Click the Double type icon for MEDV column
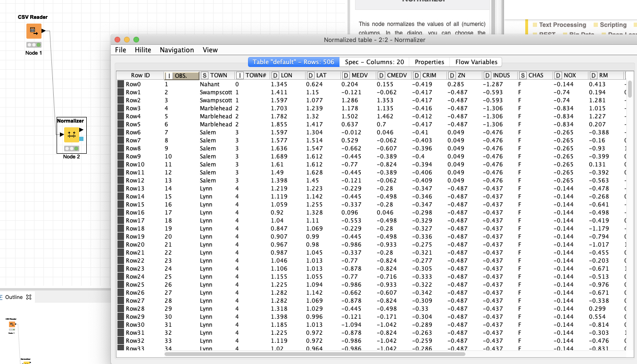The image size is (637, 364). pyautogui.click(x=346, y=75)
